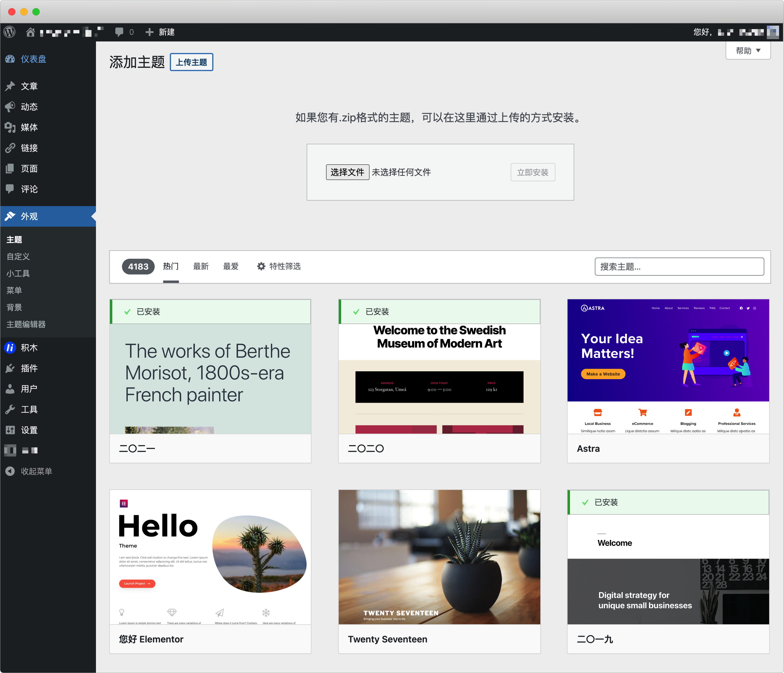Image resolution: width=784 pixels, height=673 pixels.
Task: Click the 二〇一九 theme name
Action: coord(595,639)
